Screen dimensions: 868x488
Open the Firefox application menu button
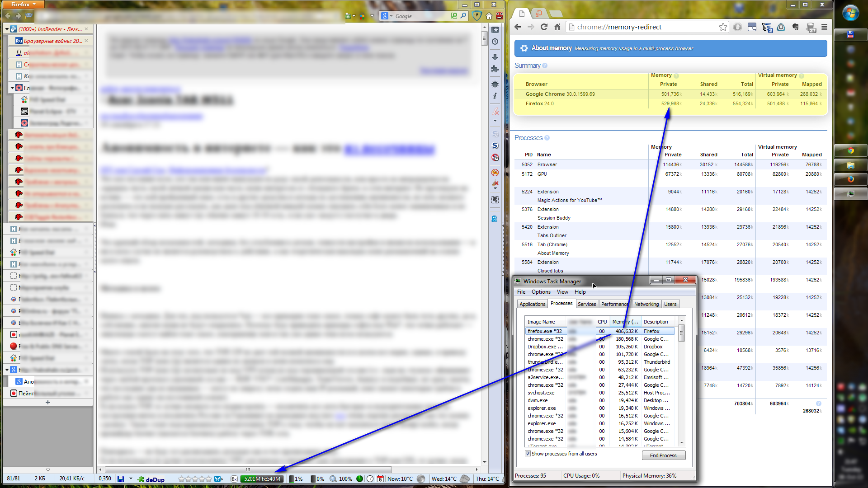tap(23, 5)
